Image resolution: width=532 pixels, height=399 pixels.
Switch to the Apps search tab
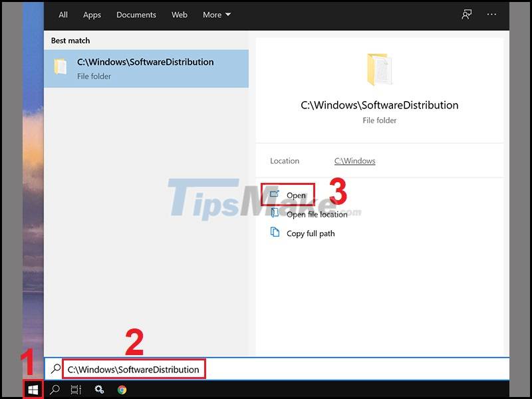tap(92, 15)
